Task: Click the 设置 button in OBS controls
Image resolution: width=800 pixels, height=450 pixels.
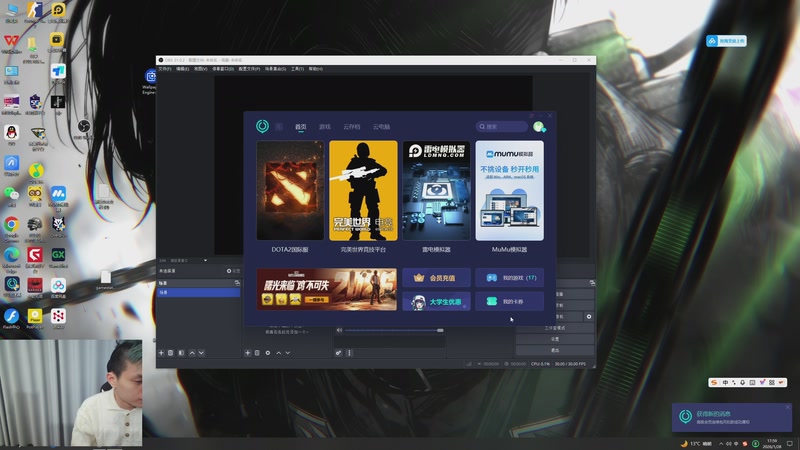Action: coord(555,339)
